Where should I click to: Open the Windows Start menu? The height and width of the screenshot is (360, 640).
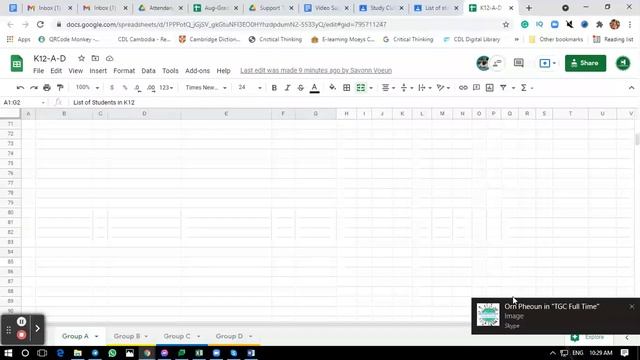coord(8,353)
